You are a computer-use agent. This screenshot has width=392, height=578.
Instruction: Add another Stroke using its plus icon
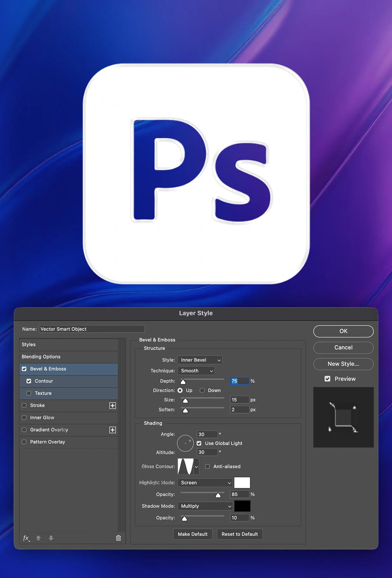(113, 406)
